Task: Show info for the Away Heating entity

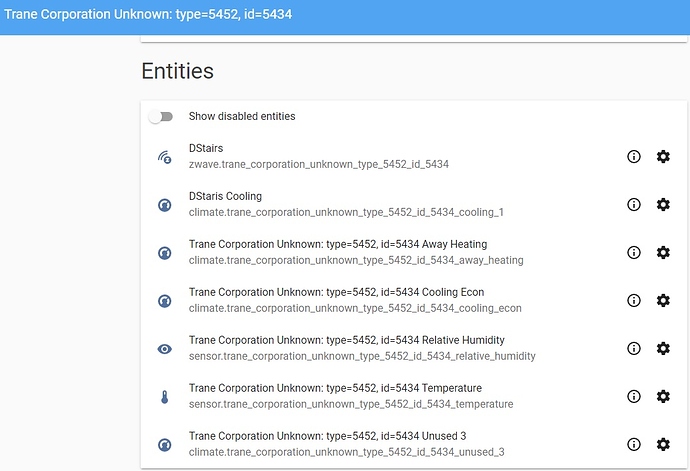Action: click(x=634, y=252)
